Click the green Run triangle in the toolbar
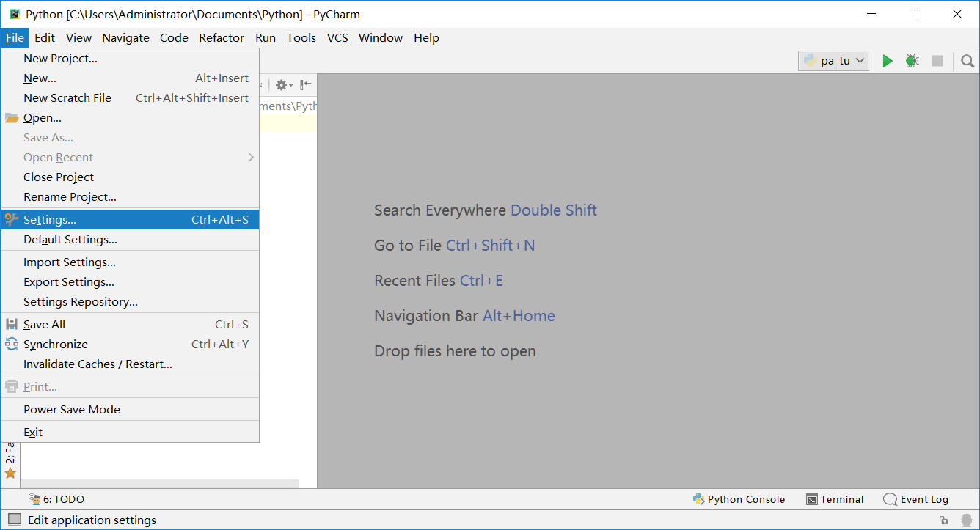 [x=888, y=61]
